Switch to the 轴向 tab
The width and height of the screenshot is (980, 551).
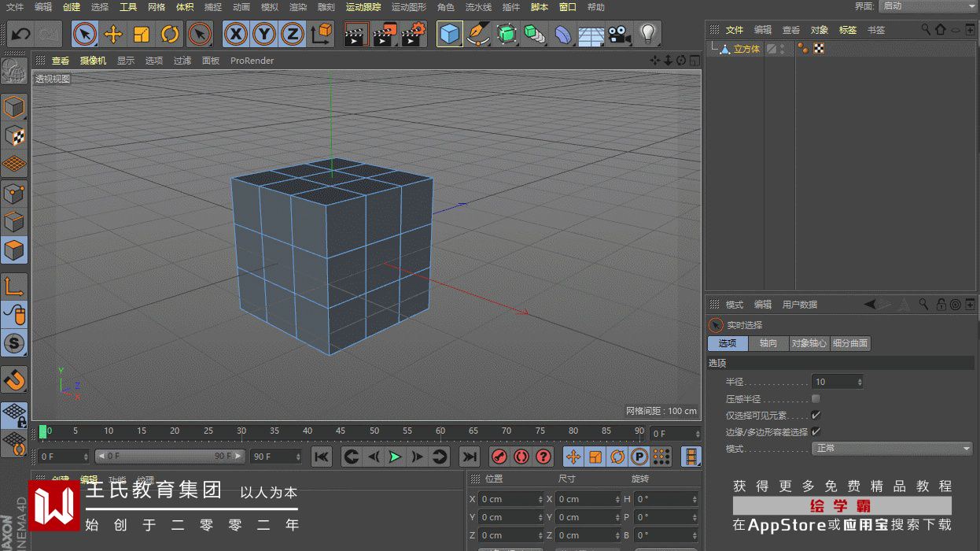[x=768, y=343]
